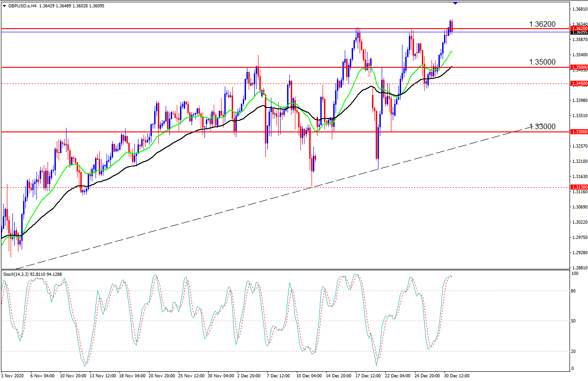Click the 30 Dec 12:00 time label
Image resolution: width=588 pixels, height=381 pixels.
(456, 376)
